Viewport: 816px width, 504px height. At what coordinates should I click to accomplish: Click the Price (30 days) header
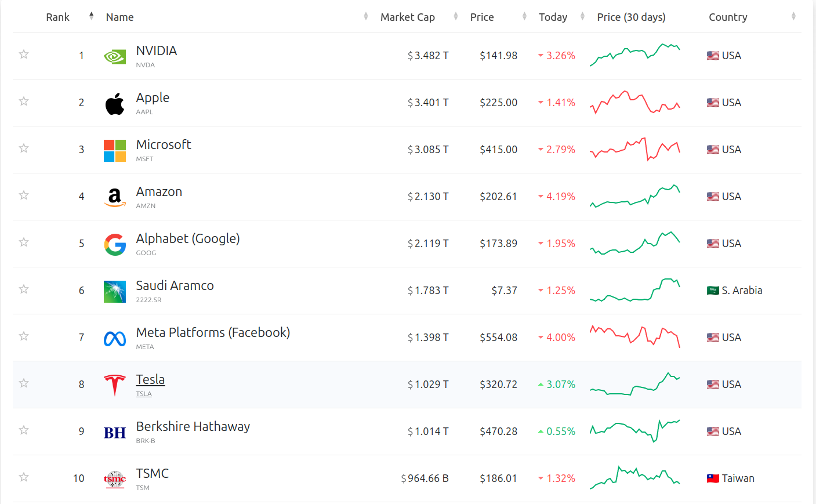[x=631, y=17]
